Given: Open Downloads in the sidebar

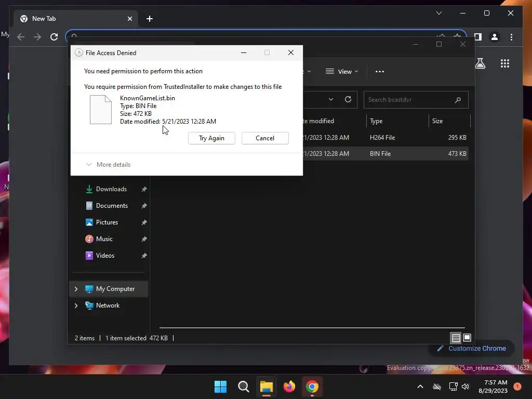Looking at the screenshot, I should pyautogui.click(x=111, y=189).
